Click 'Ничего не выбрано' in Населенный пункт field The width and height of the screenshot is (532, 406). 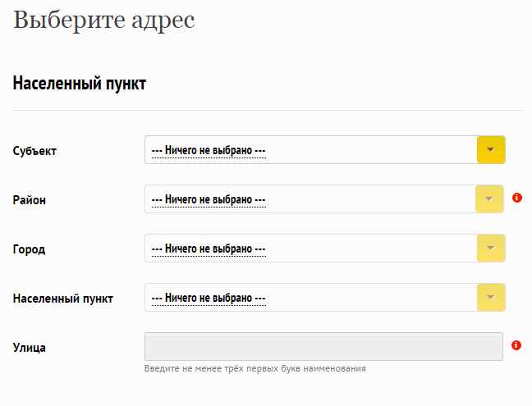pos(209,298)
